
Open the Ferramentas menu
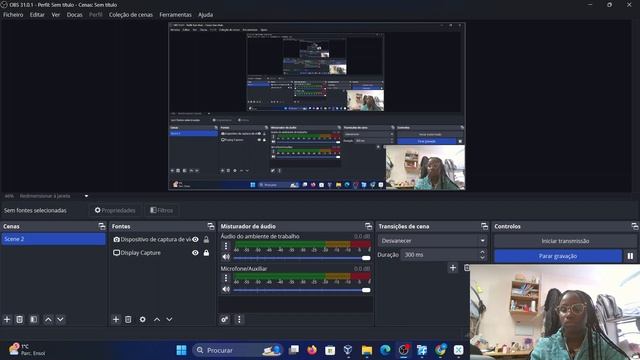point(176,15)
